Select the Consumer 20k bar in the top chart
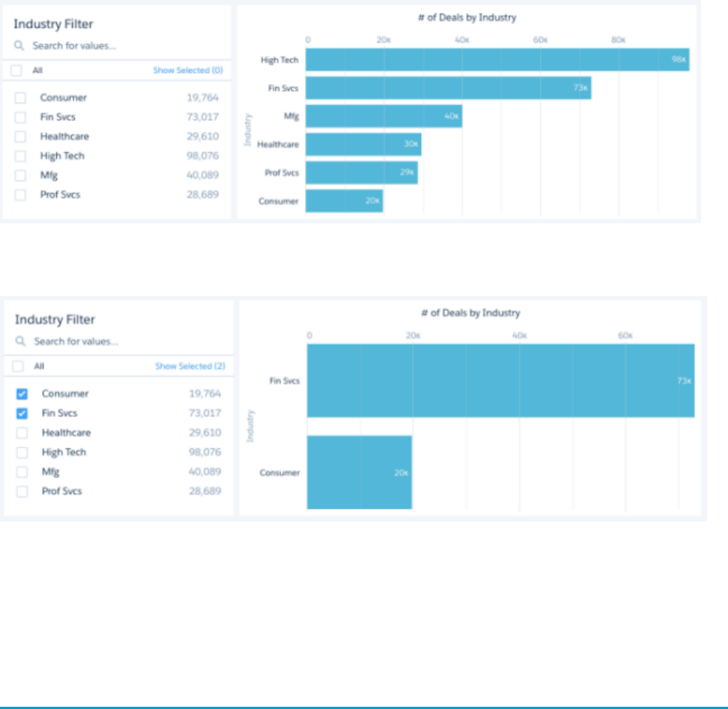The height and width of the screenshot is (709, 728). point(345,201)
